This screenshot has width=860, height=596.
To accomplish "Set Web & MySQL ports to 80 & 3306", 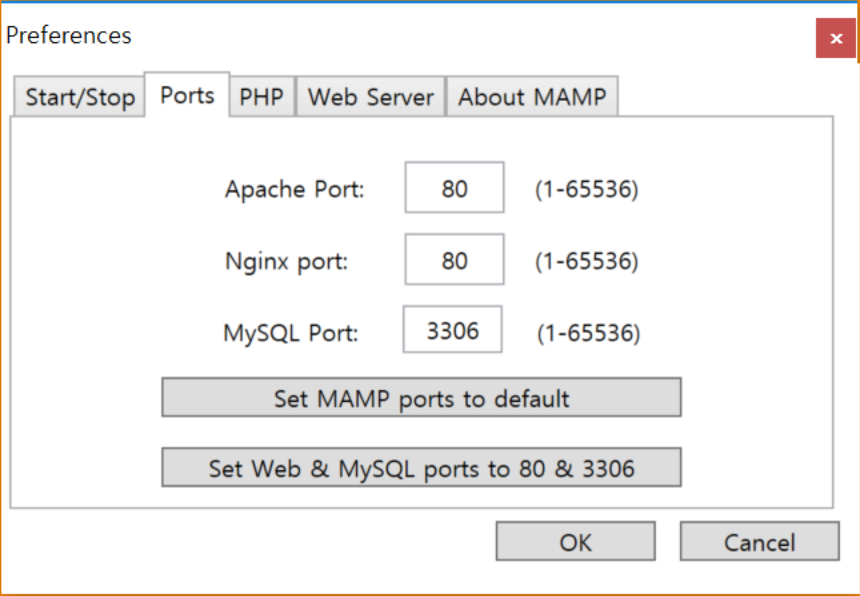I will (x=421, y=468).
